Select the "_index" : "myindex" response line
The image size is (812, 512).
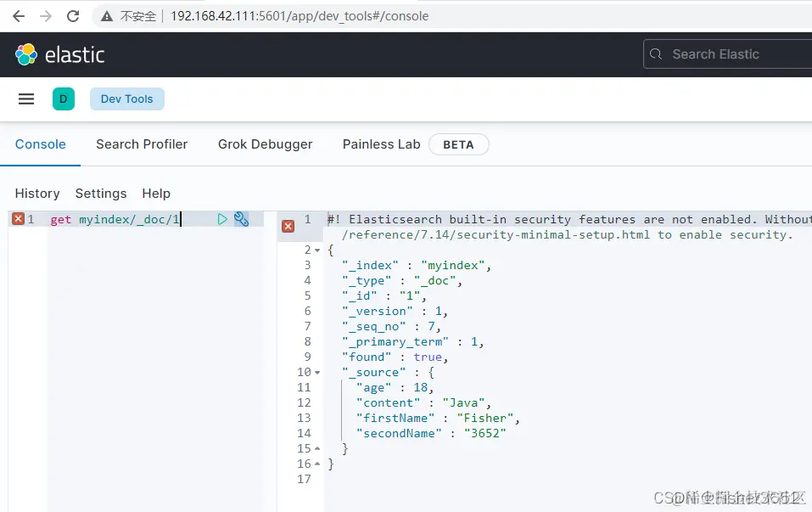click(x=417, y=265)
